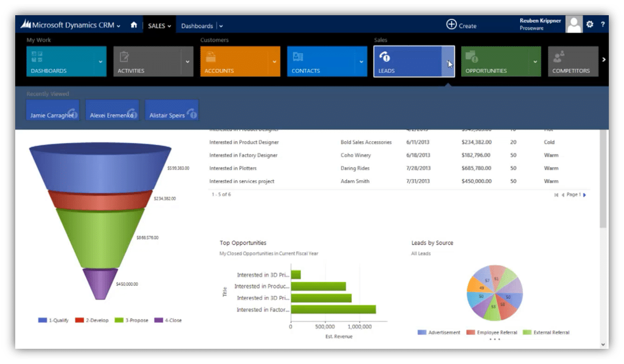Click the $450,000.00 funnel label

pos(127,284)
